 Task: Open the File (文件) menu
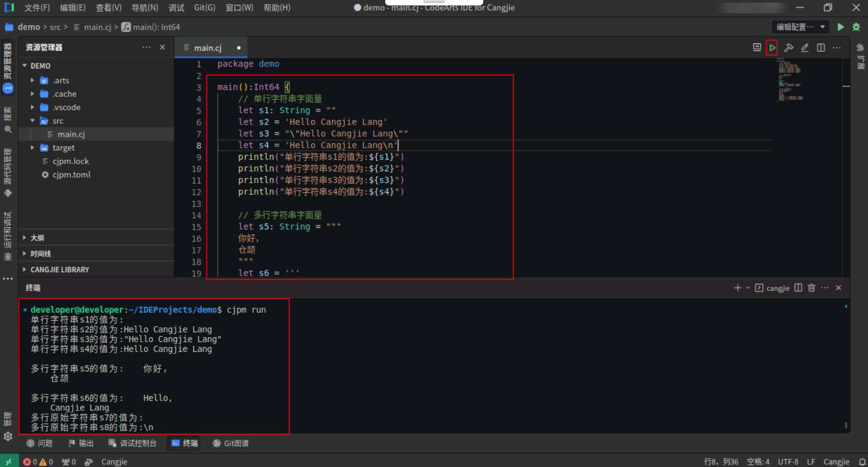pyautogui.click(x=37, y=8)
